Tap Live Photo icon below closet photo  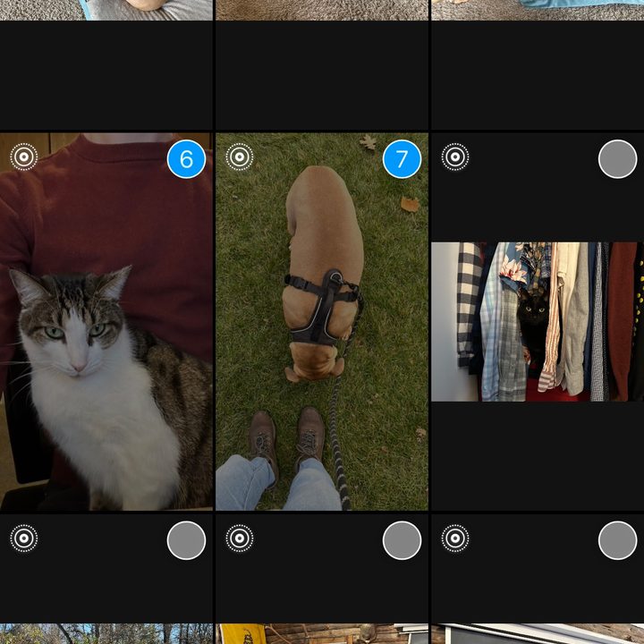coord(455,538)
